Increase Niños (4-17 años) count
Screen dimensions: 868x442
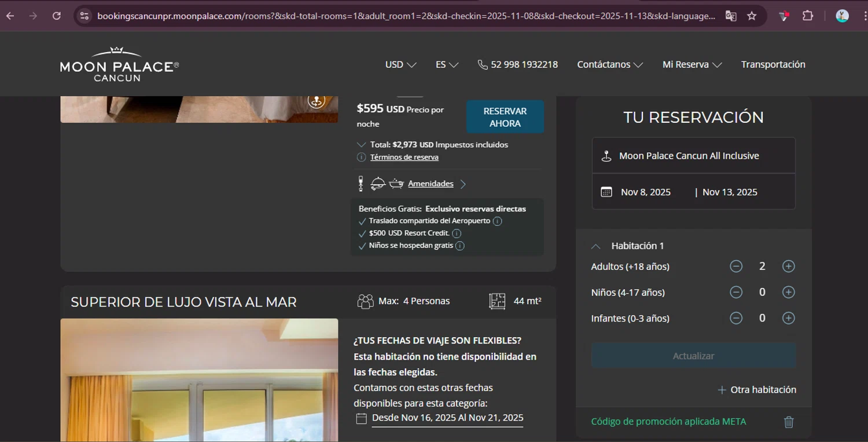pyautogui.click(x=788, y=293)
